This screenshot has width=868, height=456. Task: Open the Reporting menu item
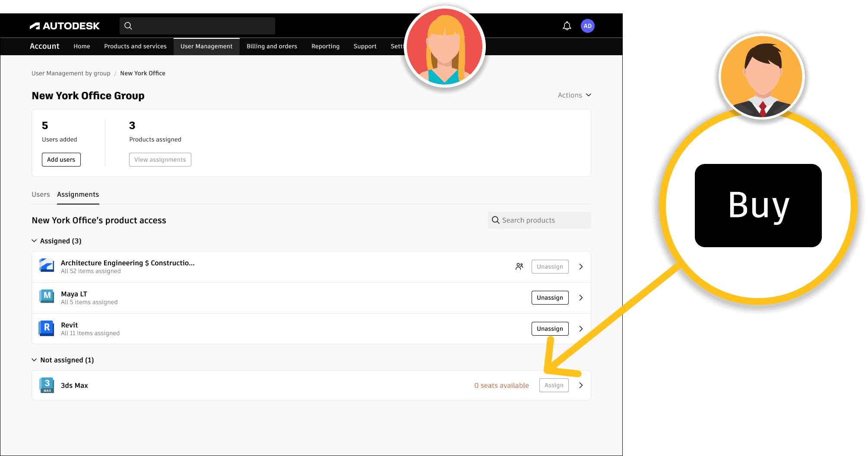(x=325, y=46)
